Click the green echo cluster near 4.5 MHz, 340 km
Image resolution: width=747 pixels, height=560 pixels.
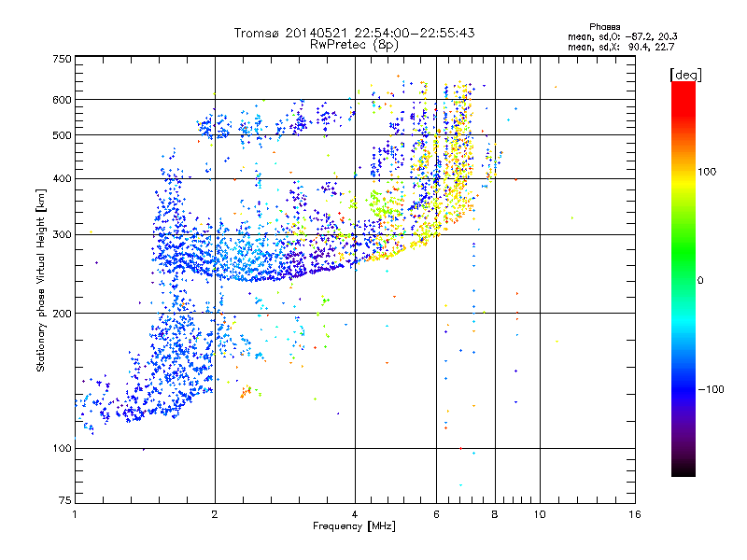coord(384,203)
